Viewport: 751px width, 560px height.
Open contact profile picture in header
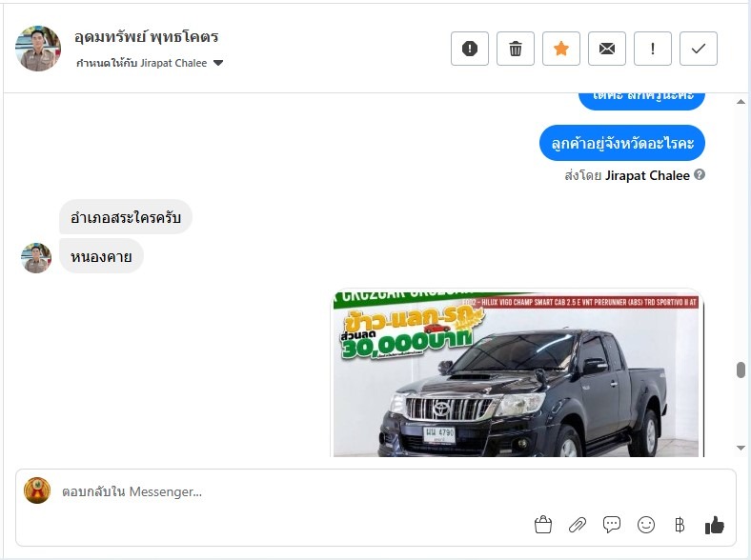point(38,49)
